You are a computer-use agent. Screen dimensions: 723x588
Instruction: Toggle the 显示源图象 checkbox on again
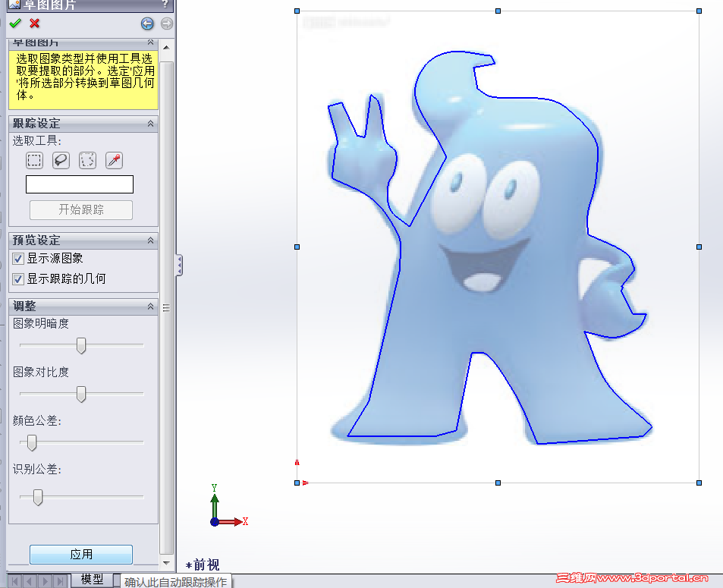click(17, 258)
